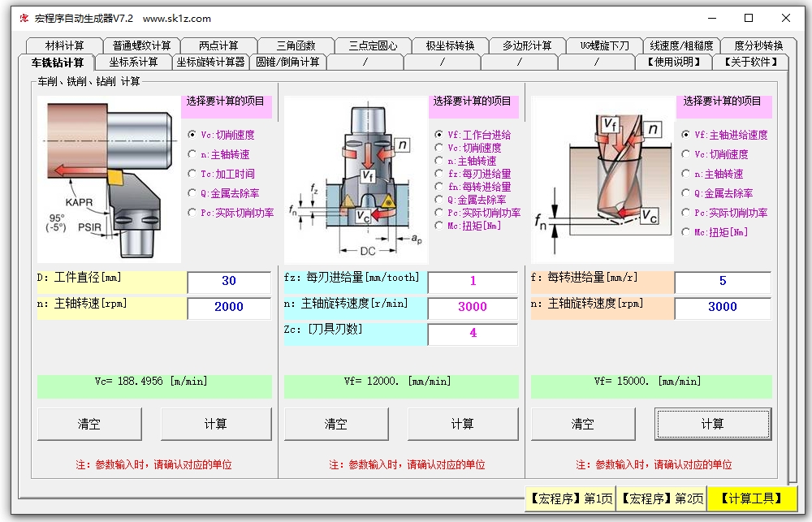Select Tc:加工时间 radio in turning panel
The image size is (812, 522).
(192, 174)
